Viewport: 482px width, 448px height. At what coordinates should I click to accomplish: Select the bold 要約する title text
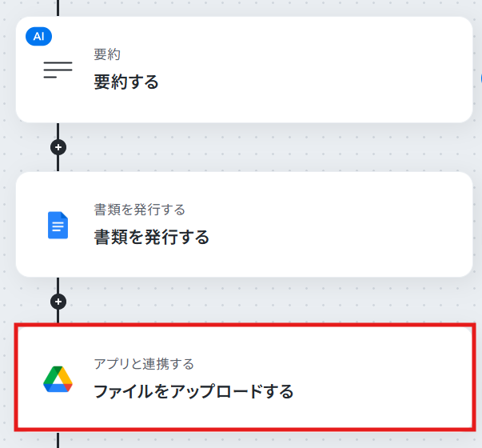coord(126,82)
